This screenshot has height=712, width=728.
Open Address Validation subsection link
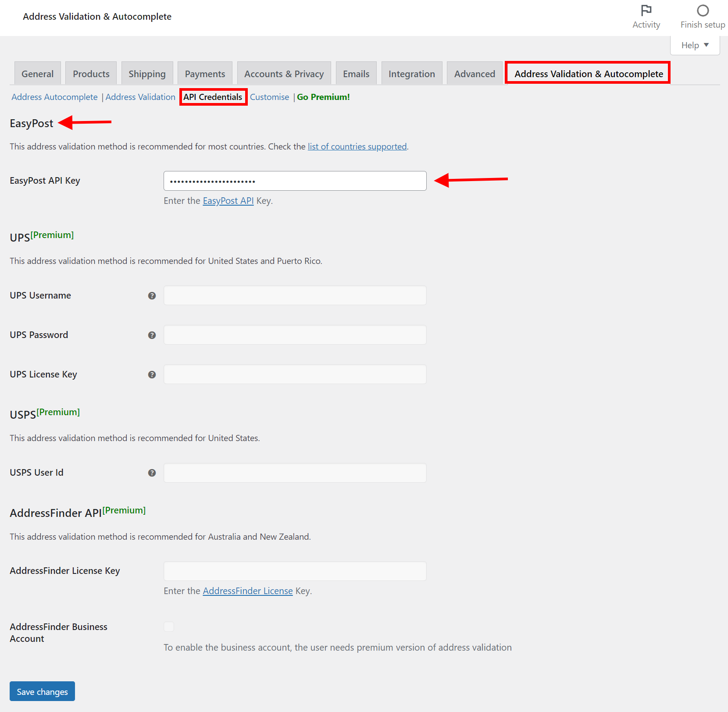pyautogui.click(x=140, y=97)
